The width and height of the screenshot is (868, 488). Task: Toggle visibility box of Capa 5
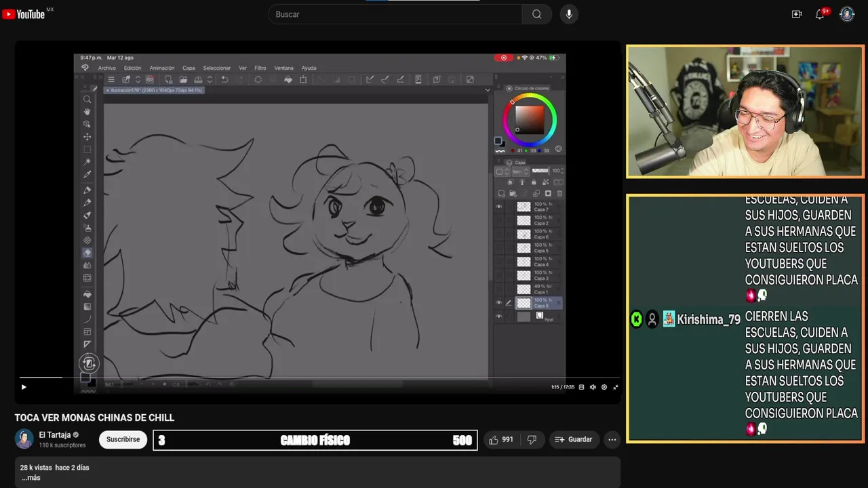(499, 248)
